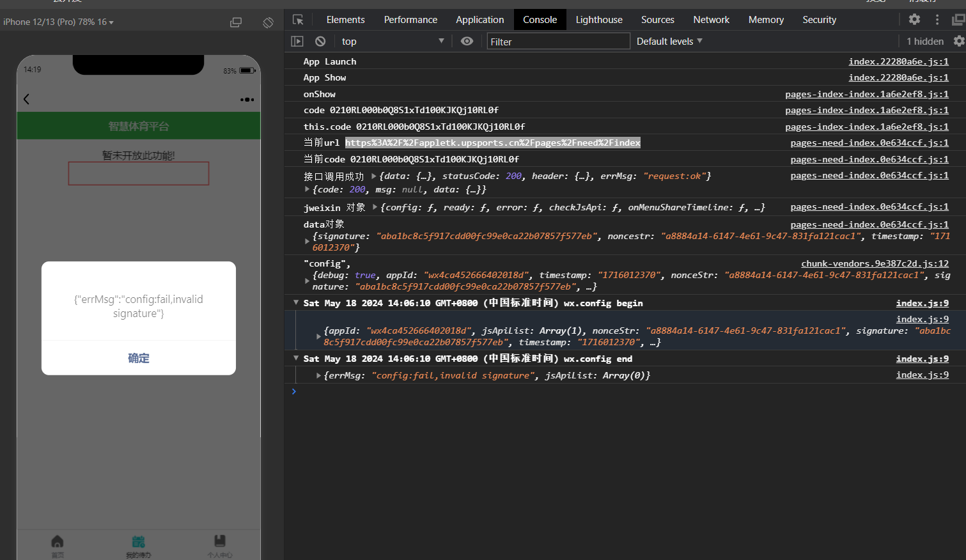Open the Application tab
This screenshot has width=966, height=560.
(x=479, y=20)
